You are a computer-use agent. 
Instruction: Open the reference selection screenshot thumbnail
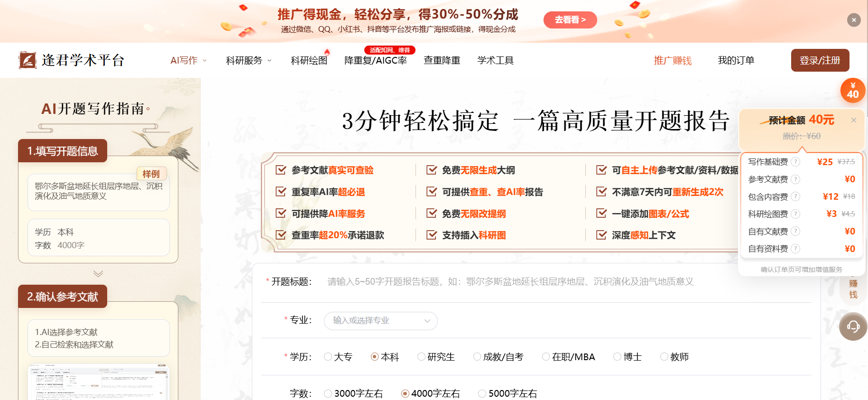click(99, 382)
